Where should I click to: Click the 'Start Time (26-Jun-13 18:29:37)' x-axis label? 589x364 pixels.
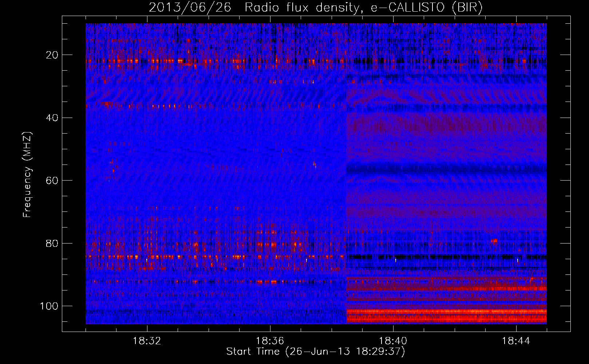pyautogui.click(x=316, y=352)
